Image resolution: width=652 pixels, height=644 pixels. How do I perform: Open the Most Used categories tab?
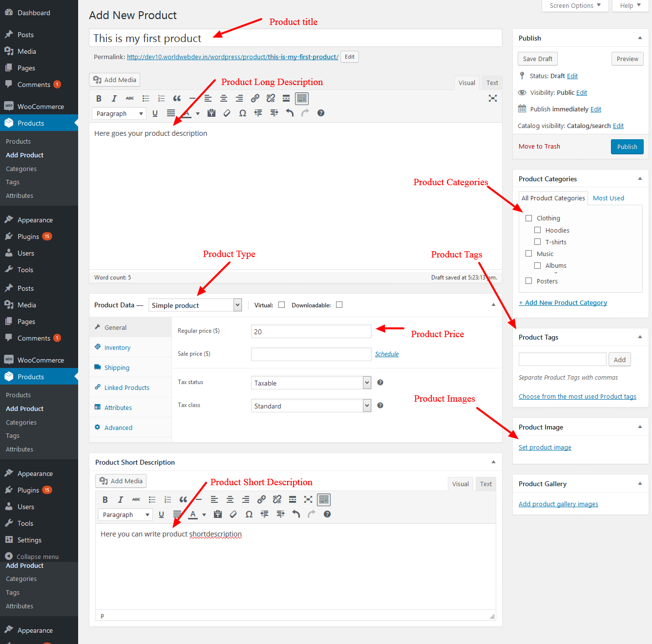click(608, 198)
